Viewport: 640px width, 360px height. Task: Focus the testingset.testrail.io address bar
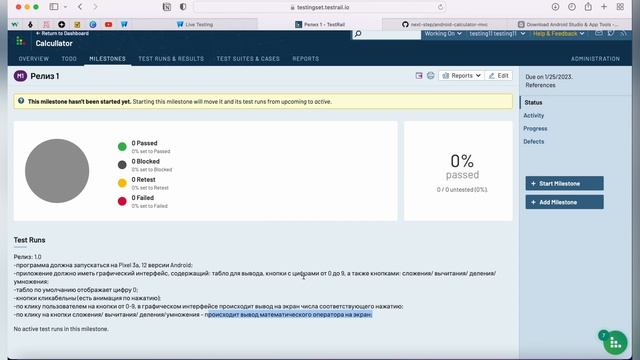(320, 7)
